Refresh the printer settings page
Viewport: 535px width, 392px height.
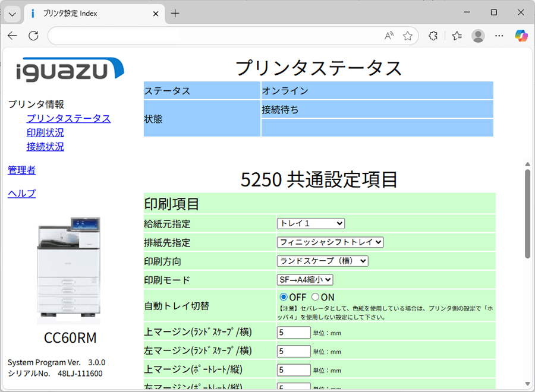point(33,36)
